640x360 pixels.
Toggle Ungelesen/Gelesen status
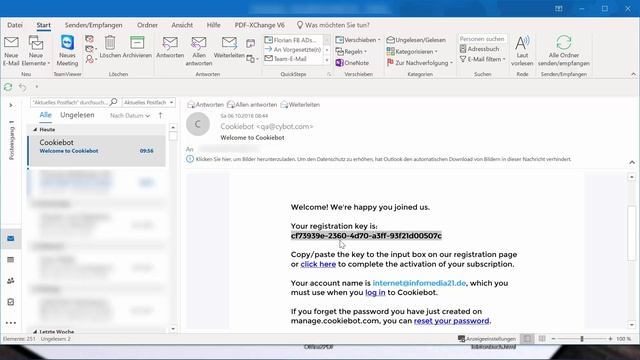click(416, 40)
